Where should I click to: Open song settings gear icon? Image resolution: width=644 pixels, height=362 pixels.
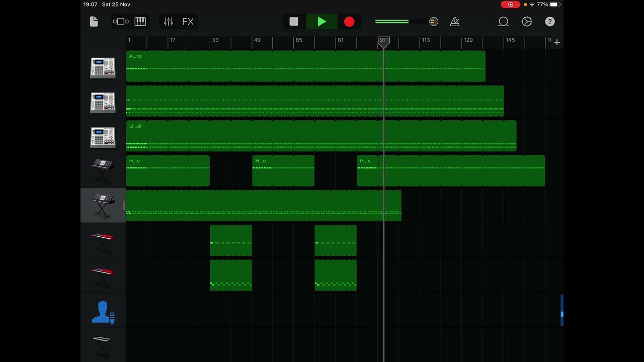[527, 22]
